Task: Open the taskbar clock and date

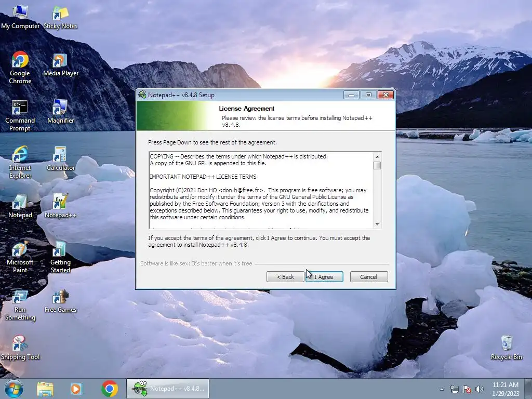Action: (506, 389)
